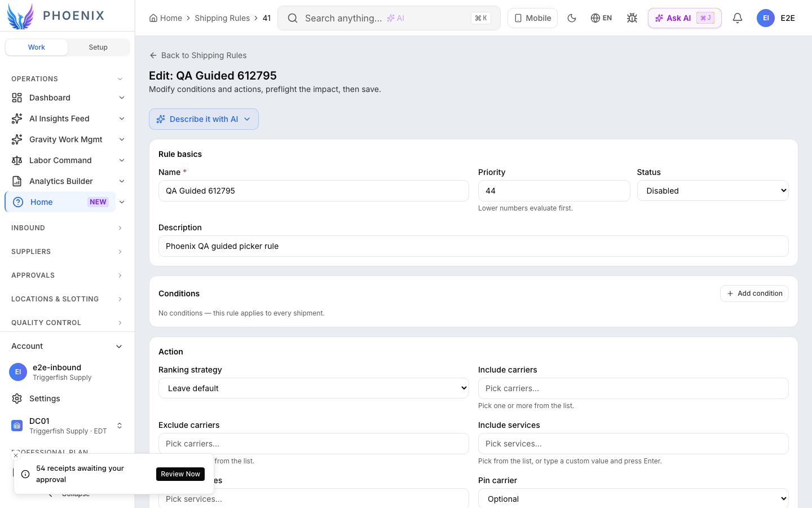Screen dimensions: 812x508
Task: Open the language globe selector
Action: [x=601, y=18]
